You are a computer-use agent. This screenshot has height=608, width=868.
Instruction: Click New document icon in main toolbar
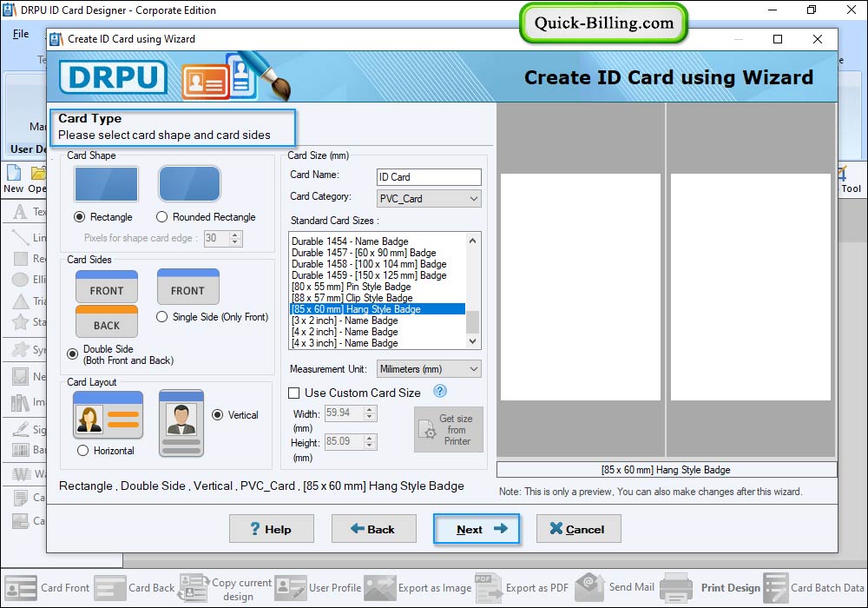13,179
